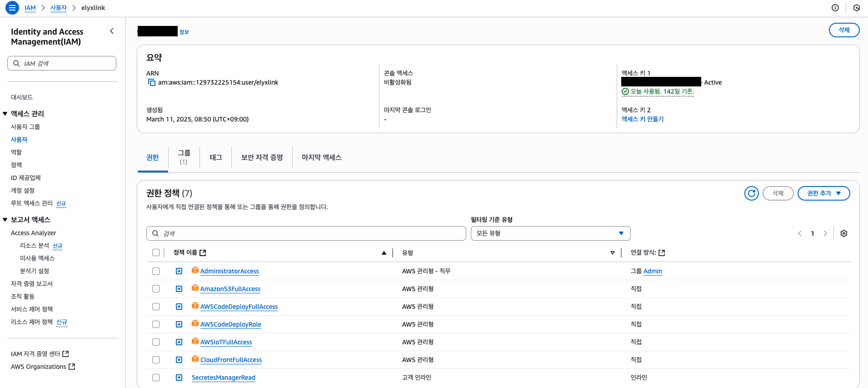Open the hamburger navigation menu icon
Image resolution: width=868 pixels, height=388 pixels.
click(12, 8)
